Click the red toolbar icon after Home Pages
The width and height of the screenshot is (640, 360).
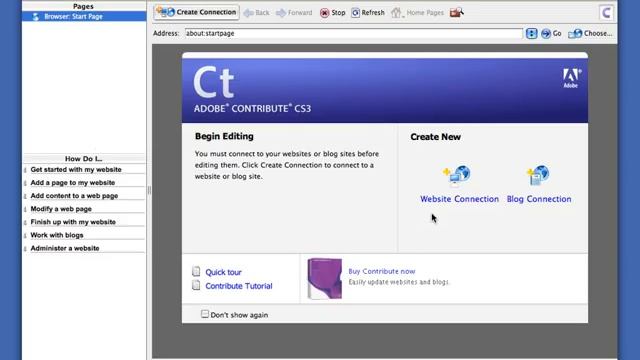(456, 13)
